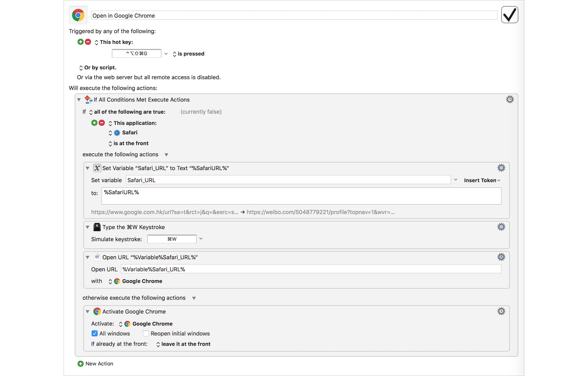Open gear menu for If All Conditions action
The image size is (588, 376).
[x=510, y=100]
